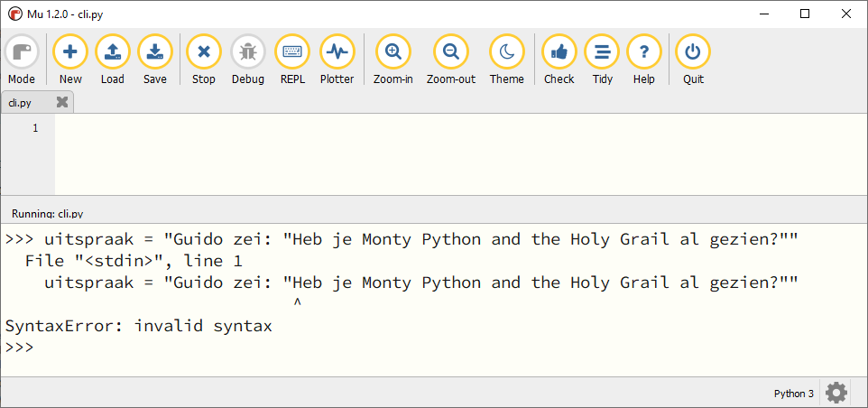Click the caret marker under the error line
The width and height of the screenshot is (868, 408).
(x=297, y=302)
